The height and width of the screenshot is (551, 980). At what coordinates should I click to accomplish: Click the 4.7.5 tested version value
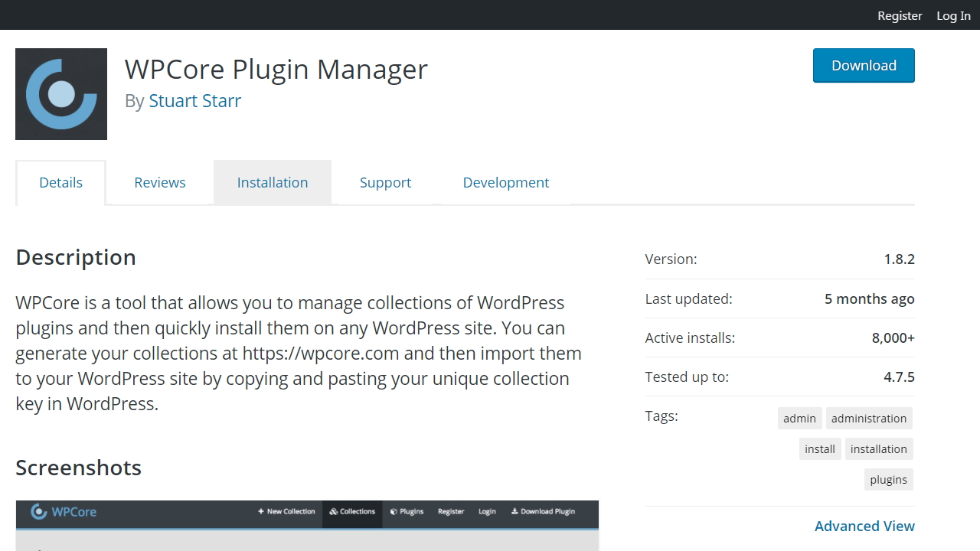click(x=899, y=377)
